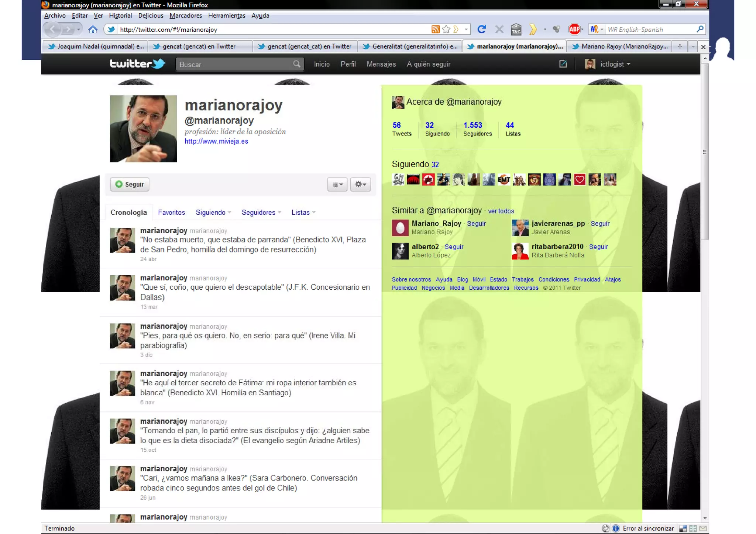The image size is (756, 534).
Task: Click the EMT avatar in the Siguiendo list
Action: point(504,180)
